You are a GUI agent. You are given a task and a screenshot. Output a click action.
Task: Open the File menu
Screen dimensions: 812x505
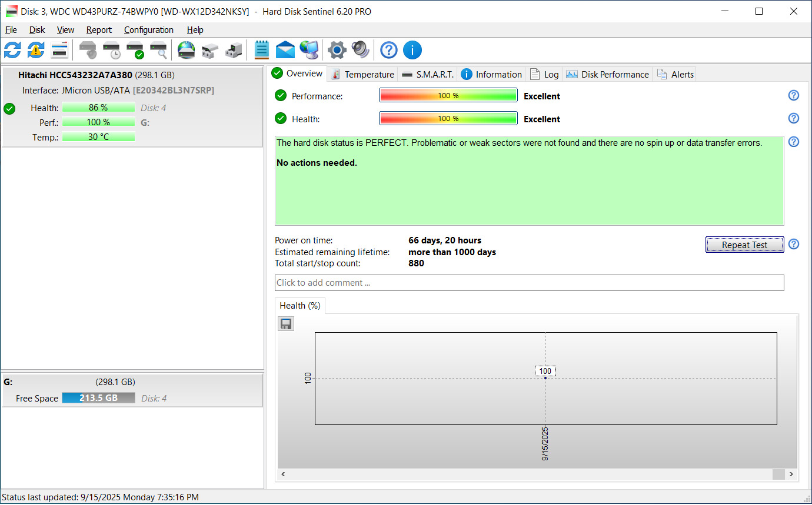(x=11, y=30)
